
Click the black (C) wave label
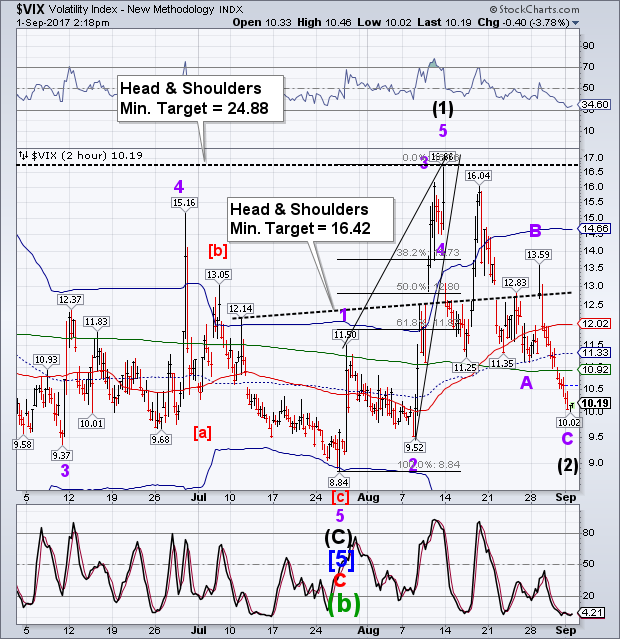(338, 538)
